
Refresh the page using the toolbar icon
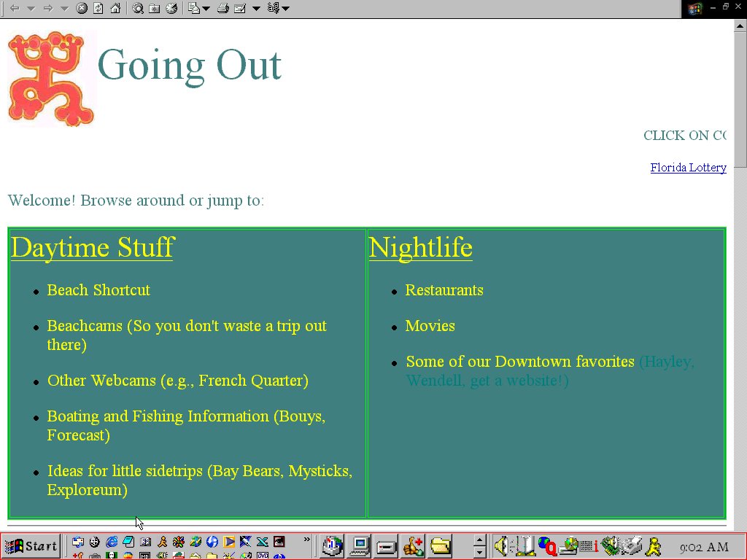tap(98, 8)
